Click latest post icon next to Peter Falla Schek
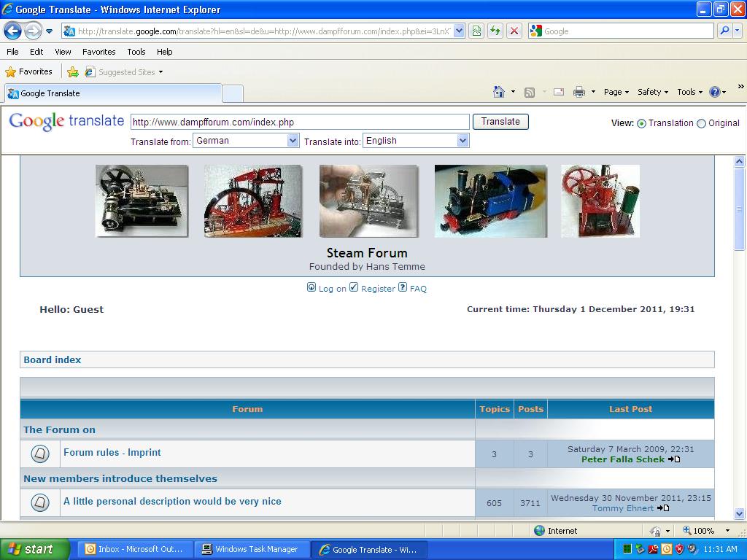Viewport: 747px width, 560px height. coord(674,459)
